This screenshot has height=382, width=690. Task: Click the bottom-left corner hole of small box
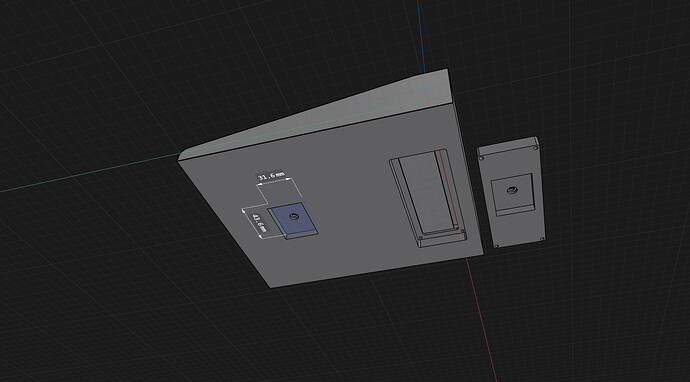(496, 246)
